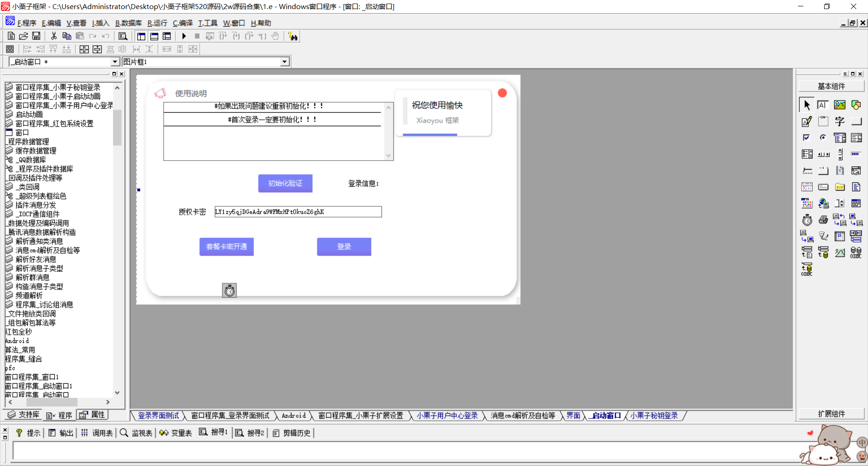Image resolution: width=868 pixels, height=466 pixels.
Task: Click the 扩展组件 button in component panel
Action: tap(831, 414)
